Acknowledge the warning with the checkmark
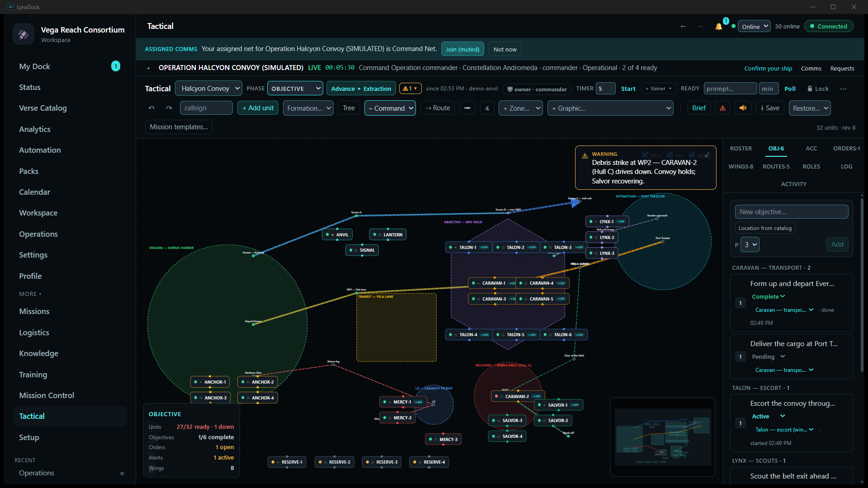The width and height of the screenshot is (868, 488). coord(707,155)
